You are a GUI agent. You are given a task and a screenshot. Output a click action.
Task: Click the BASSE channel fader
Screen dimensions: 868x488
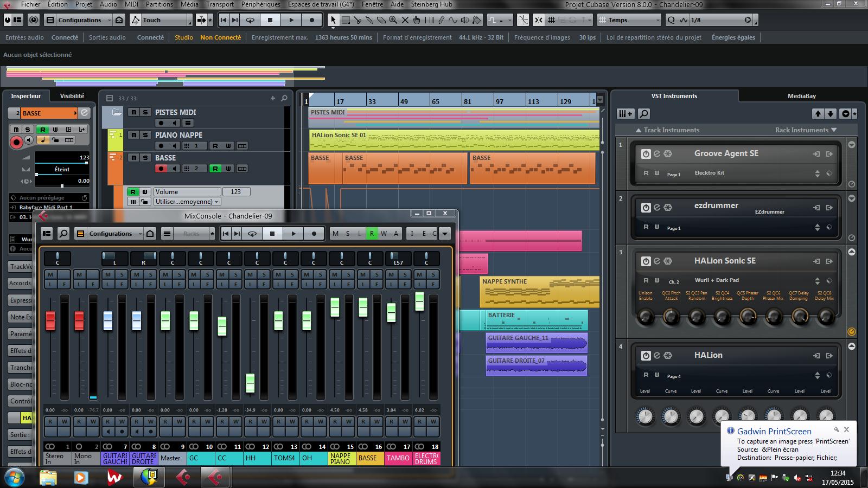(363, 307)
